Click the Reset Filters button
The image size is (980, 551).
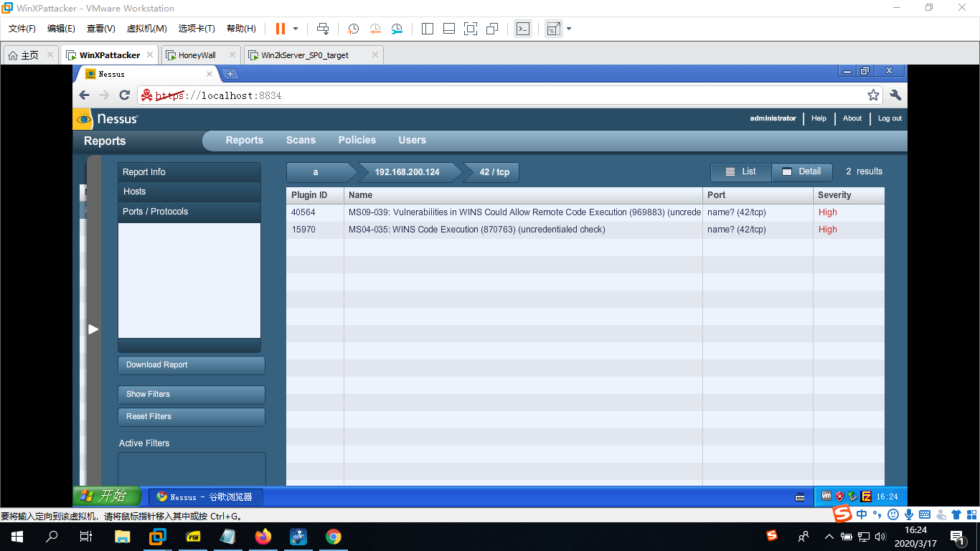pyautogui.click(x=191, y=417)
